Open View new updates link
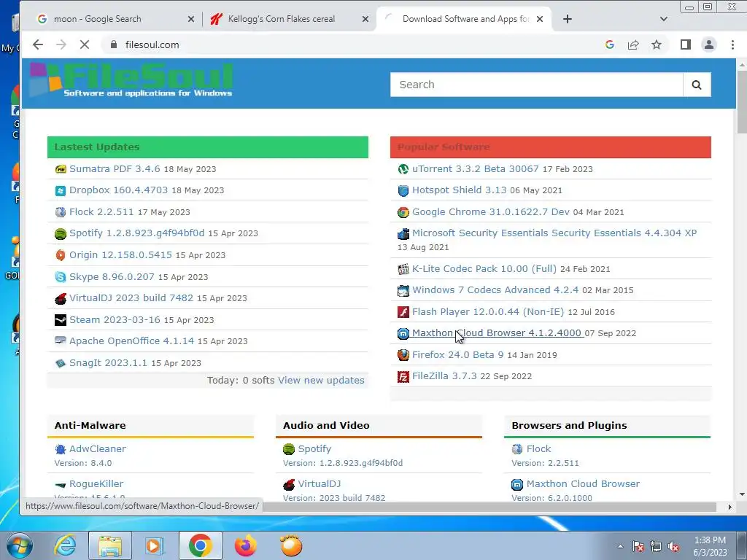The image size is (747, 560). coord(321,381)
